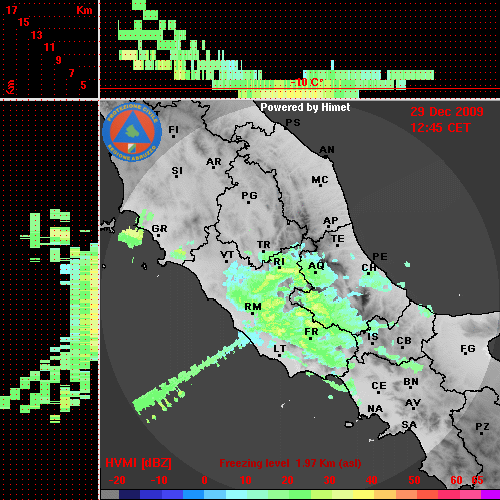The height and width of the screenshot is (500, 500).
Task: Click the HVMI [dBZ] legend title
Action: tap(138, 463)
